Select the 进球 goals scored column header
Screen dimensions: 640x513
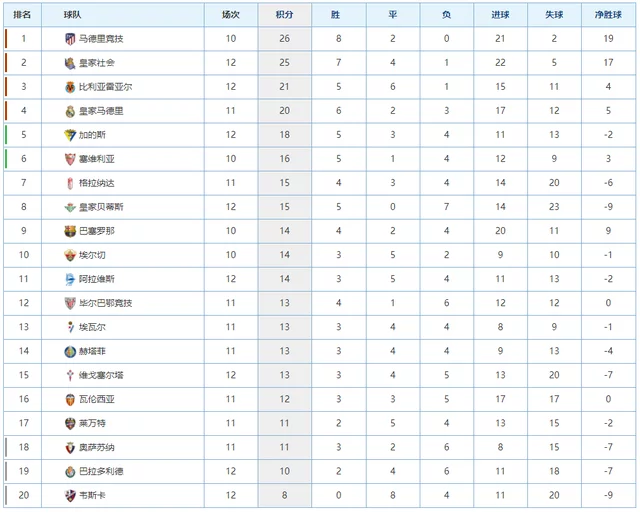tap(500, 15)
